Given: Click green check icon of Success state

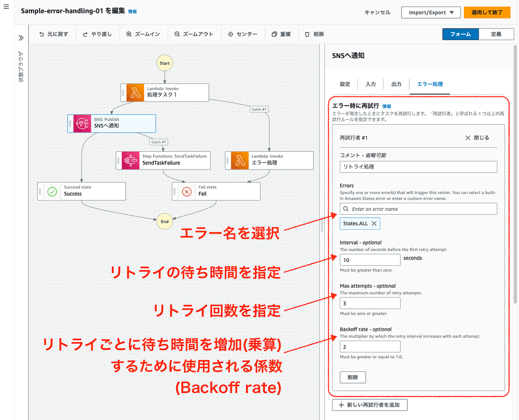Looking at the screenshot, I should pos(52,191).
